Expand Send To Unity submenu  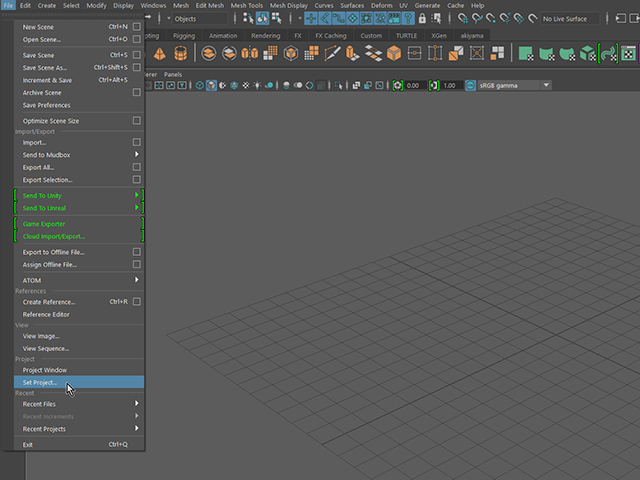137,196
